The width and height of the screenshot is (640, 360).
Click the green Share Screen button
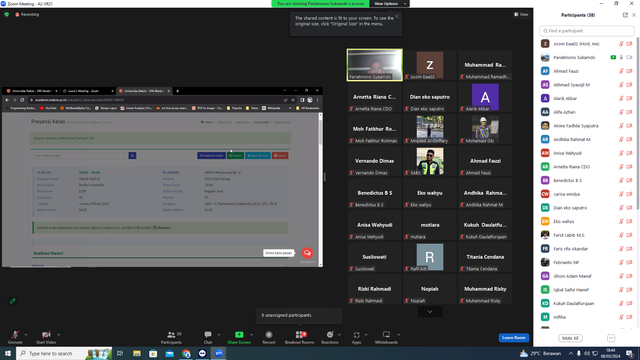tap(239, 337)
